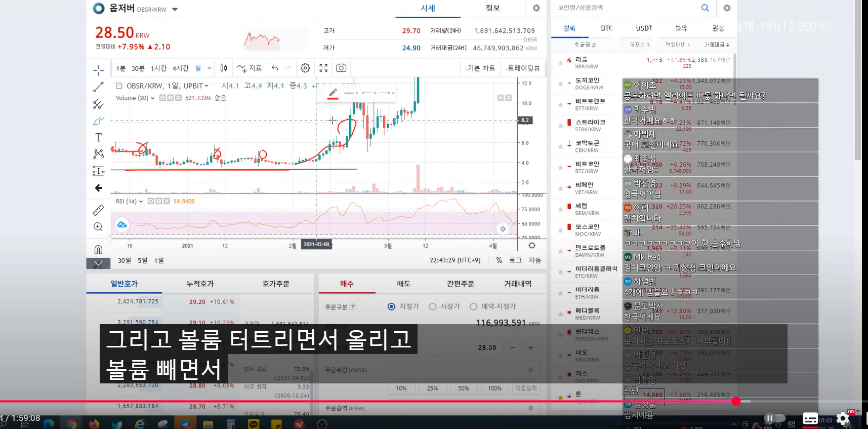Switch to the 매도 sell tab

pyautogui.click(x=403, y=284)
